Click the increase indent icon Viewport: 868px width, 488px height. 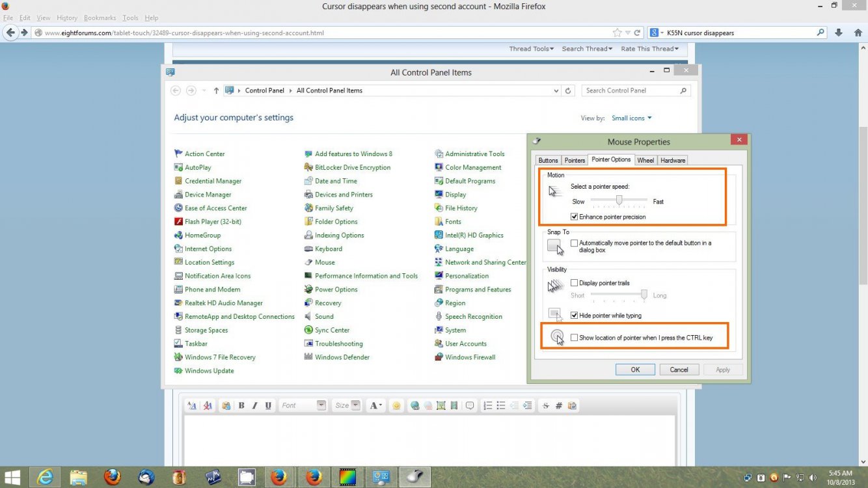pyautogui.click(x=528, y=405)
